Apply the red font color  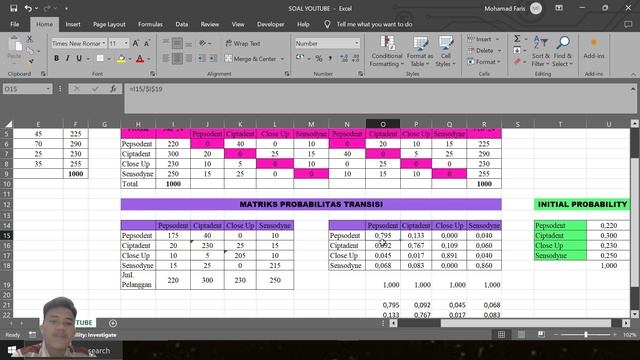click(140, 59)
